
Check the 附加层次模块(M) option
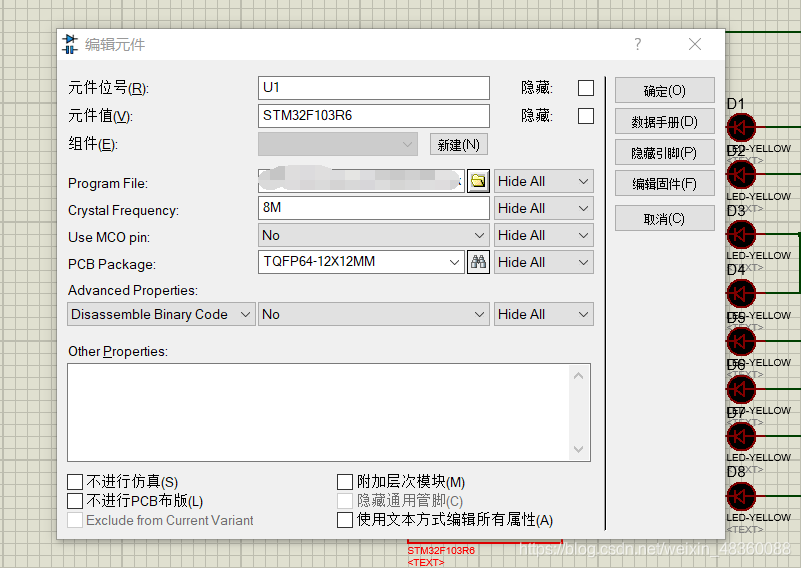(x=345, y=482)
